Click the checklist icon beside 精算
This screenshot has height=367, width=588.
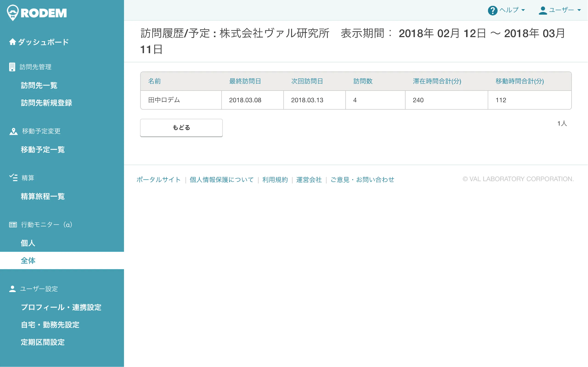[x=13, y=178]
